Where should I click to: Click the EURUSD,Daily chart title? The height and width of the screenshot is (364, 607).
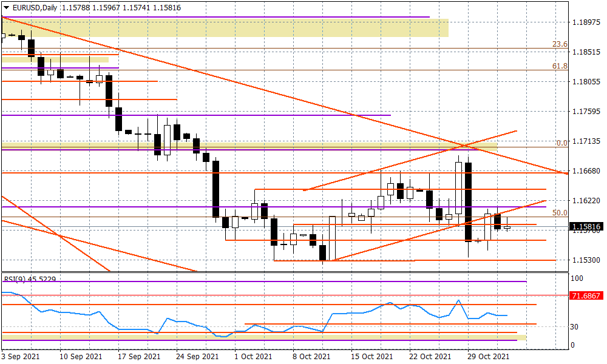(35, 8)
